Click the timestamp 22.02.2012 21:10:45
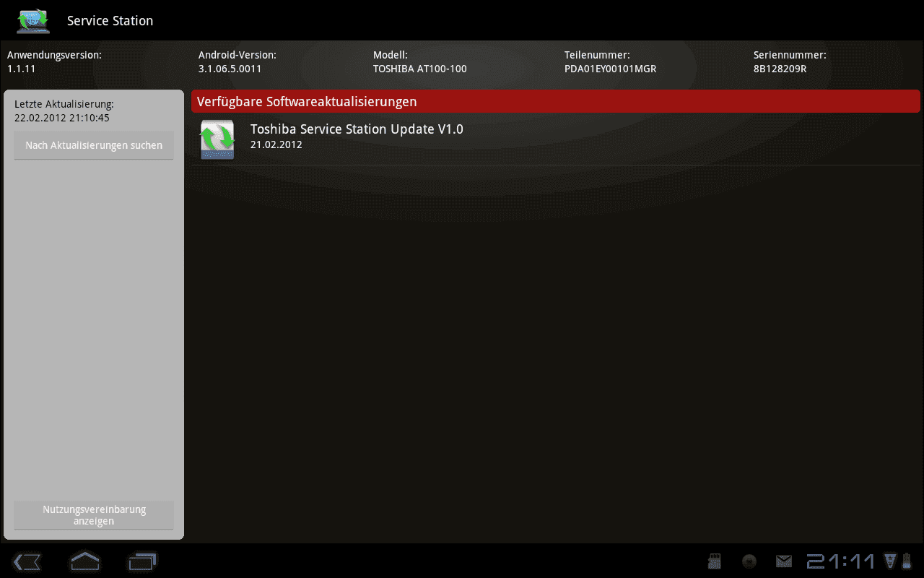This screenshot has width=924, height=578. point(62,118)
